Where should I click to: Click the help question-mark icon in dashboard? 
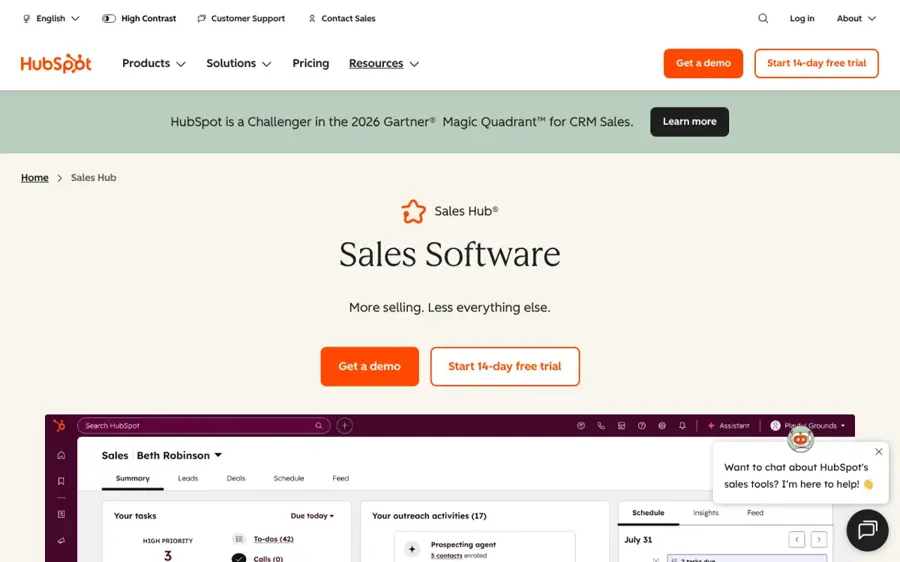click(x=642, y=425)
